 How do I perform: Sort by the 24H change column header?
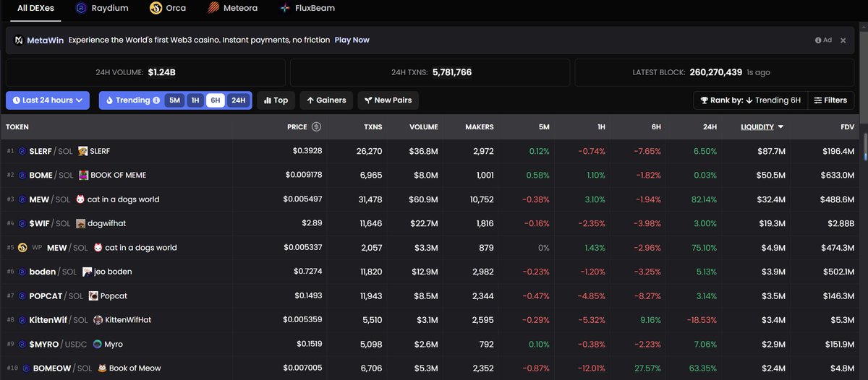(x=710, y=127)
